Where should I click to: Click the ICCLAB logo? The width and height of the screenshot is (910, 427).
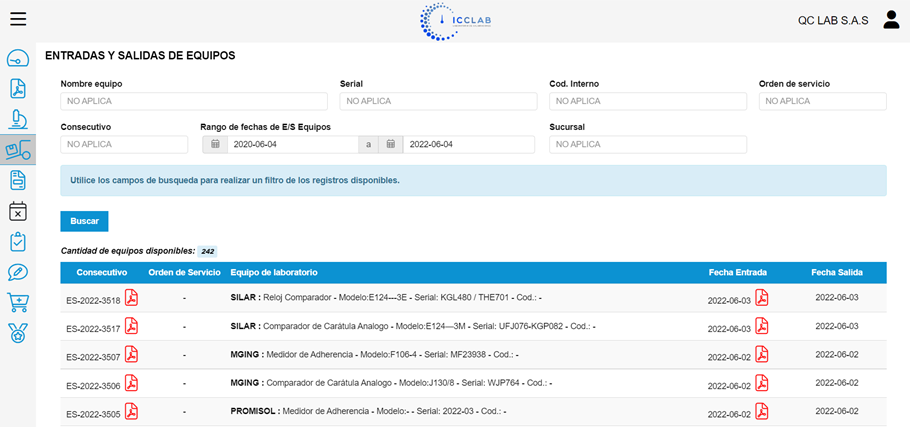[x=456, y=20]
